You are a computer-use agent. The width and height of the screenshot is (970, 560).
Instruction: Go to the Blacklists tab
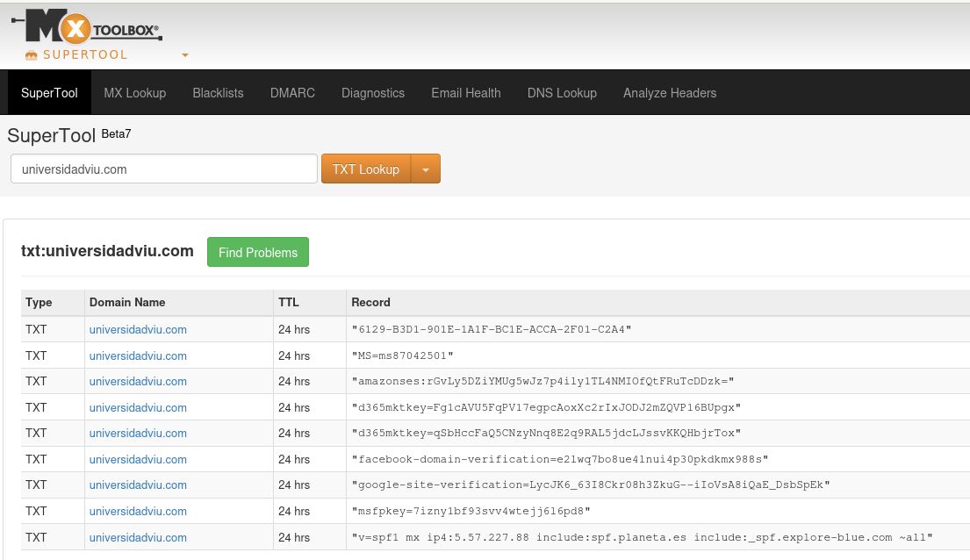218,93
